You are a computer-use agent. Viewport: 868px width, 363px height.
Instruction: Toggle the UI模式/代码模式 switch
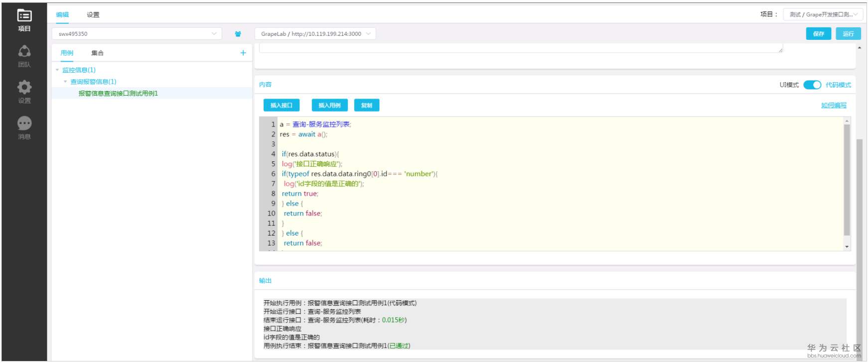tap(812, 85)
